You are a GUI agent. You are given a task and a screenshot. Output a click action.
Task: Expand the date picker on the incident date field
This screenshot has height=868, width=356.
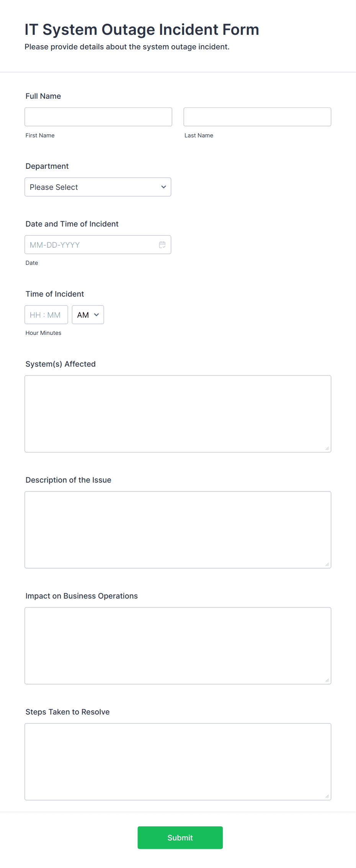(162, 245)
